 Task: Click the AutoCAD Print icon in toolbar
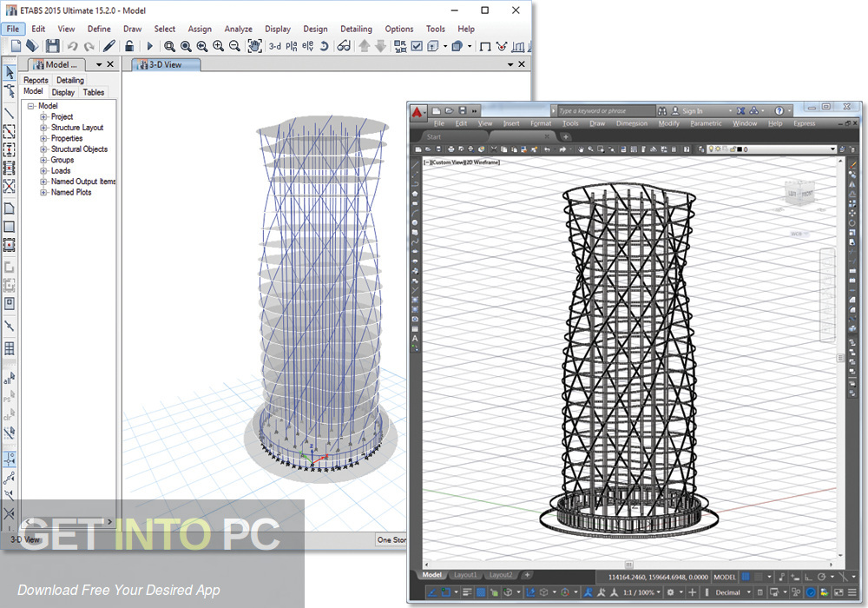(450, 149)
